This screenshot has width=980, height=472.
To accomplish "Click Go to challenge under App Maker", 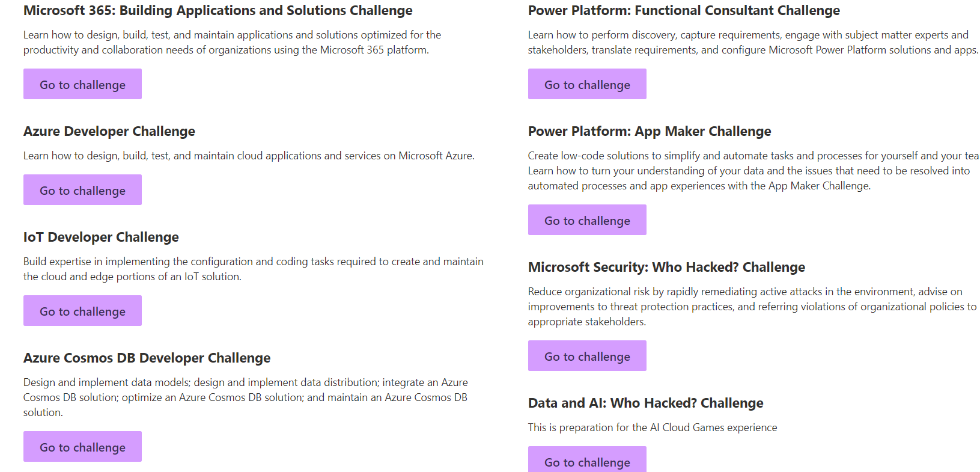I will coord(587,220).
